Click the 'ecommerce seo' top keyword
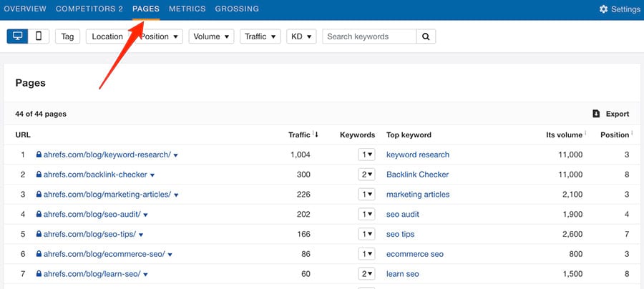The width and height of the screenshot is (644, 289). pyautogui.click(x=415, y=254)
